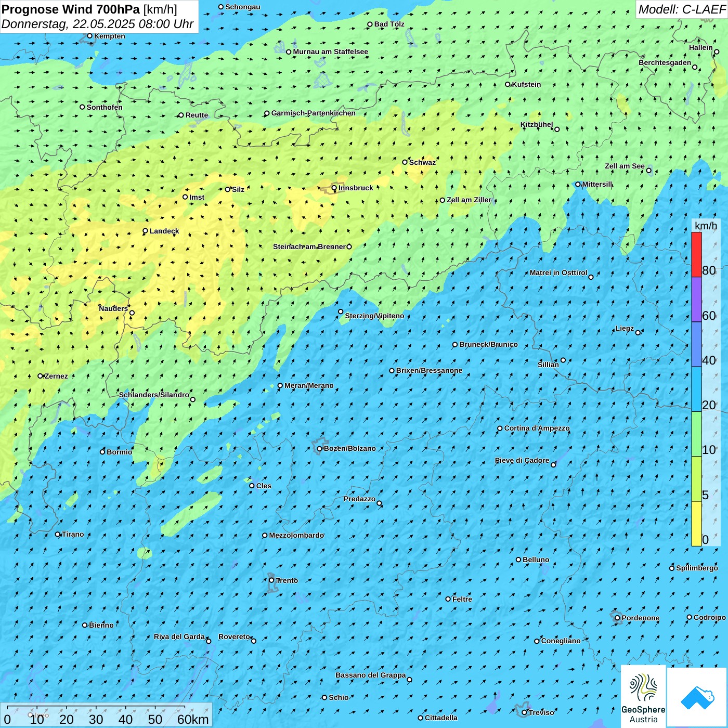
Task: Click the 'Spilimbergo' label
Action: (x=697, y=568)
